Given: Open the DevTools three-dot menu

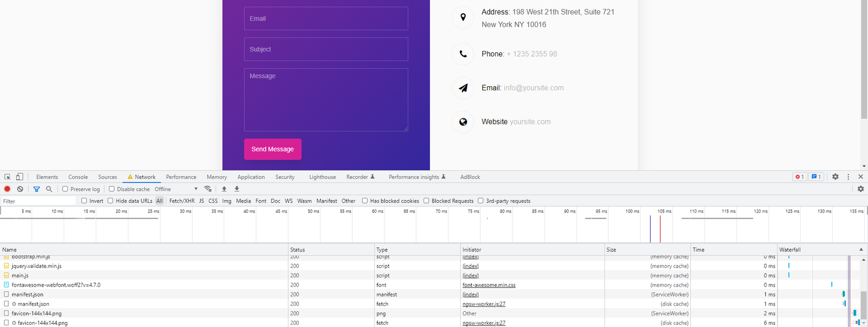Looking at the screenshot, I should point(848,177).
